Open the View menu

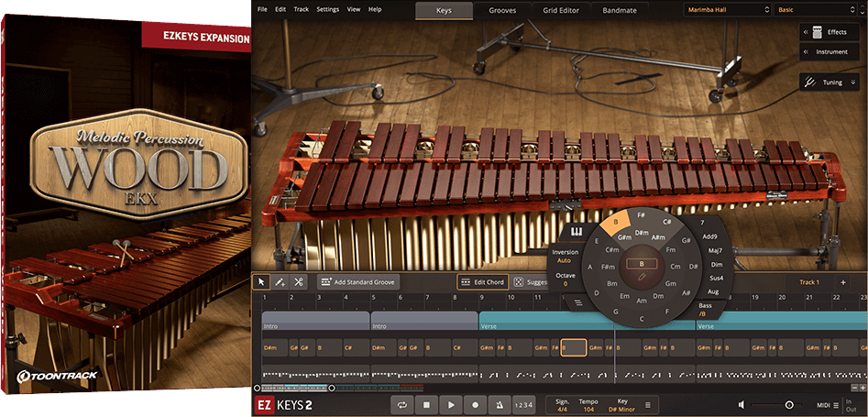pyautogui.click(x=353, y=9)
